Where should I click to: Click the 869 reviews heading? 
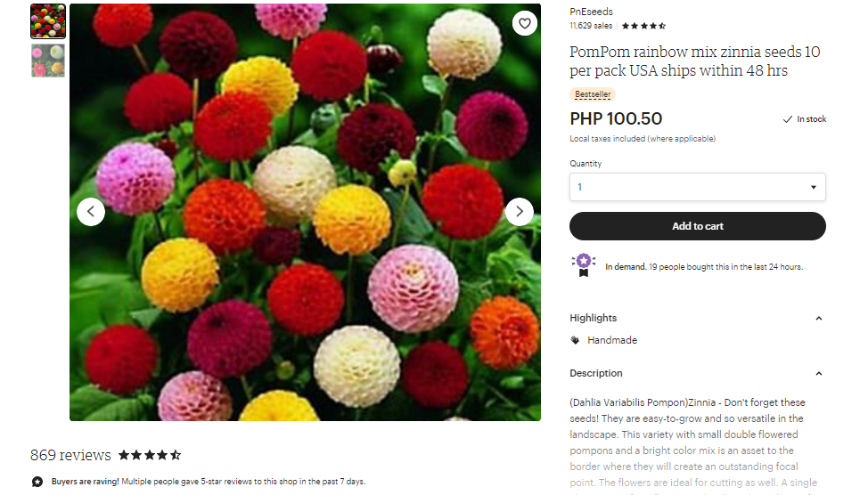tap(70, 455)
